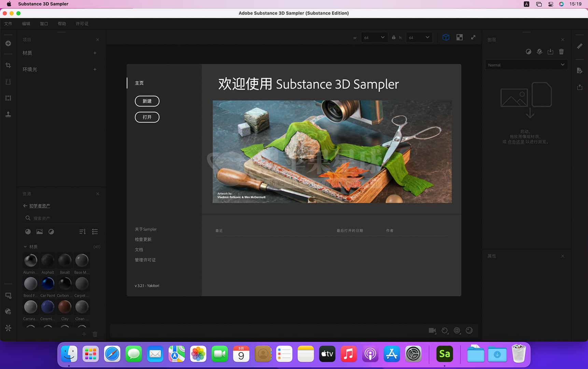Select the Clone Stamp tool
The width and height of the screenshot is (588, 369).
point(8,114)
